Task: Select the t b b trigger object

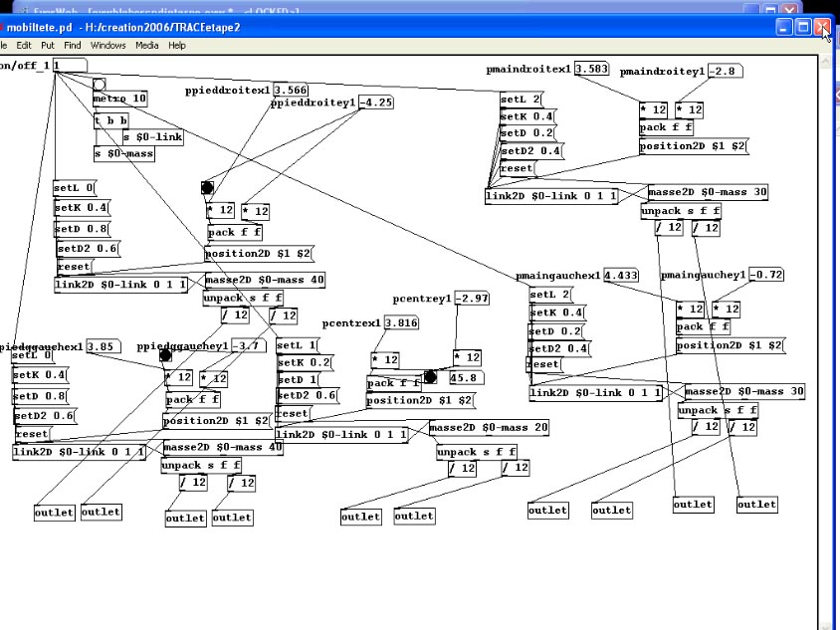Action: click(x=110, y=121)
